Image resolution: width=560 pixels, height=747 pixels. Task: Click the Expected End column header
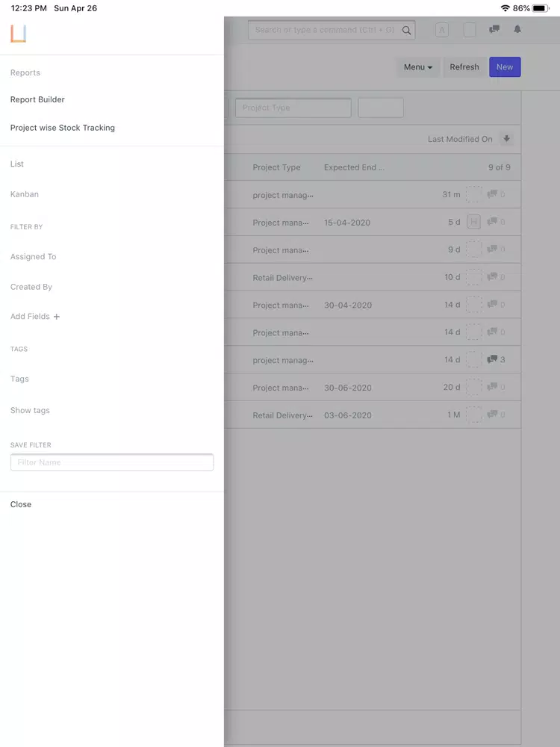[x=354, y=167]
